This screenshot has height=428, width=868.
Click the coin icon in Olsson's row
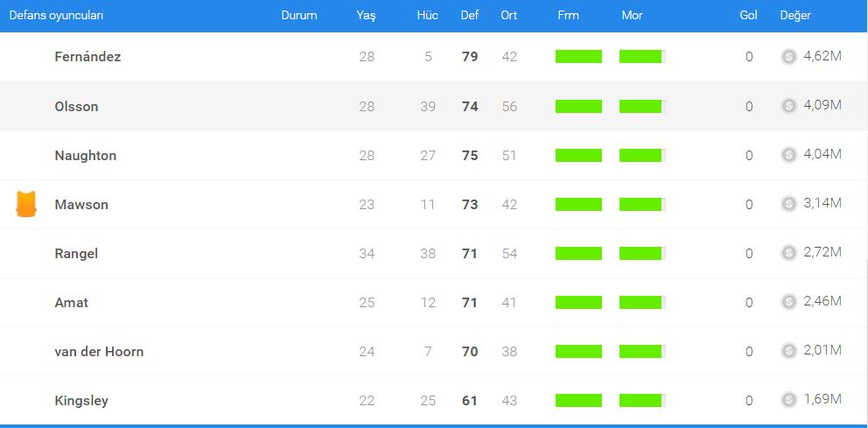788,106
